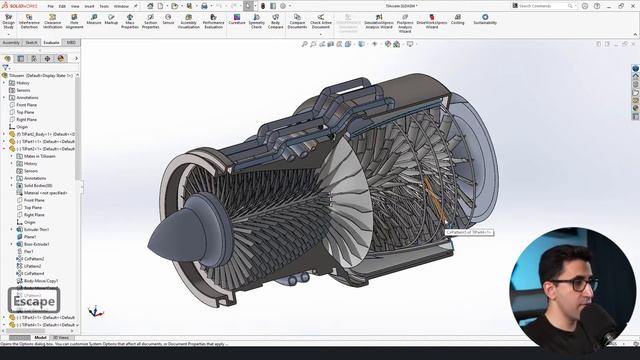Open the Sensor tool
Image resolution: width=640 pixels, height=360 pixels.
click(x=168, y=19)
